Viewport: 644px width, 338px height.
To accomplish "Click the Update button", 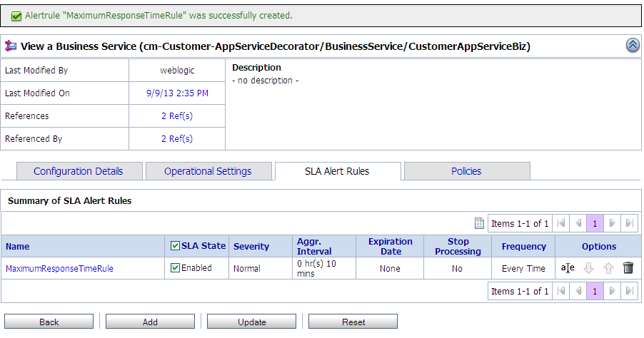I will (251, 322).
